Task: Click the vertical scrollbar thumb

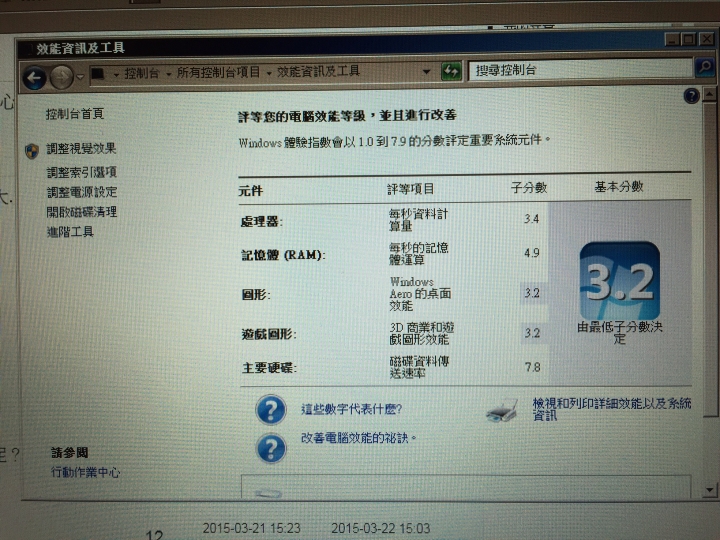Action: click(x=710, y=259)
